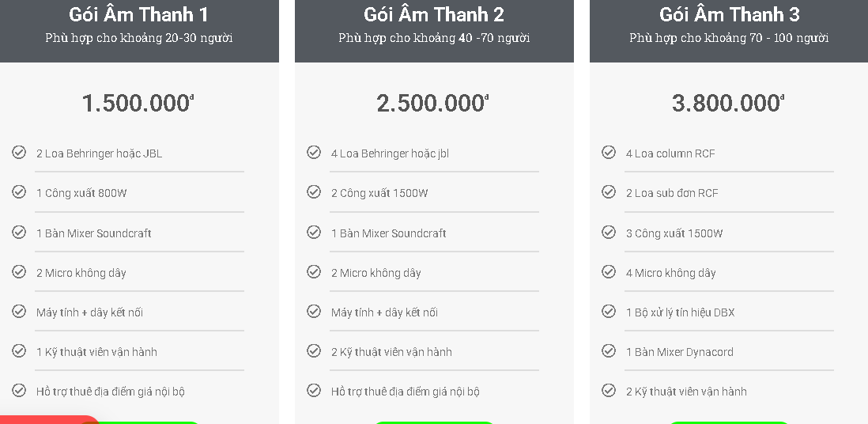Click "Phù hợp cho khoảng 70 - 100 người" subtitle
Screen dimensions: 868x424
tap(729, 38)
